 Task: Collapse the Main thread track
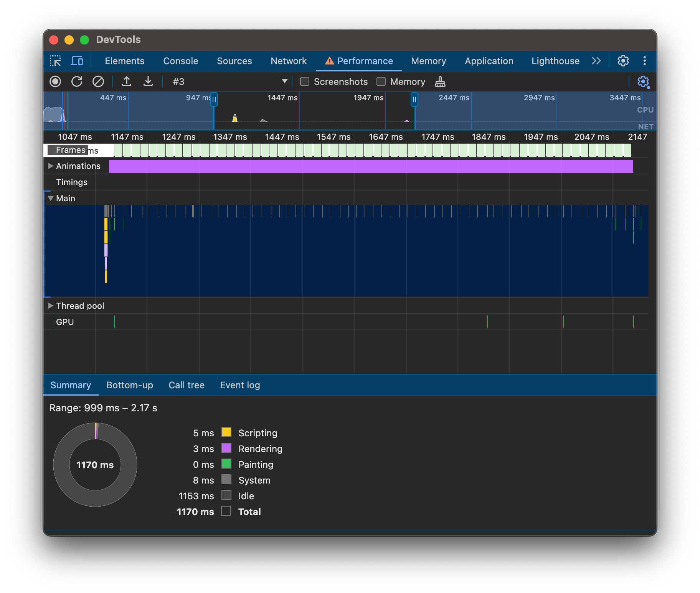tap(51, 198)
